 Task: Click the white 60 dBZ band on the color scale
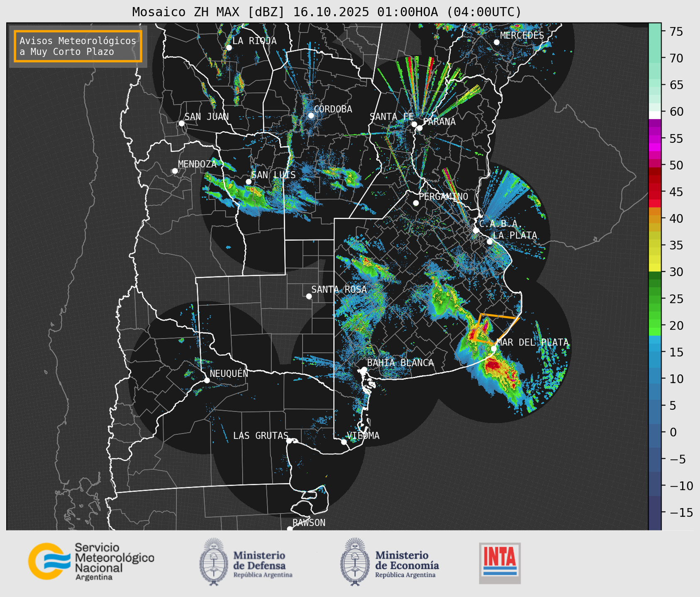[655, 115]
